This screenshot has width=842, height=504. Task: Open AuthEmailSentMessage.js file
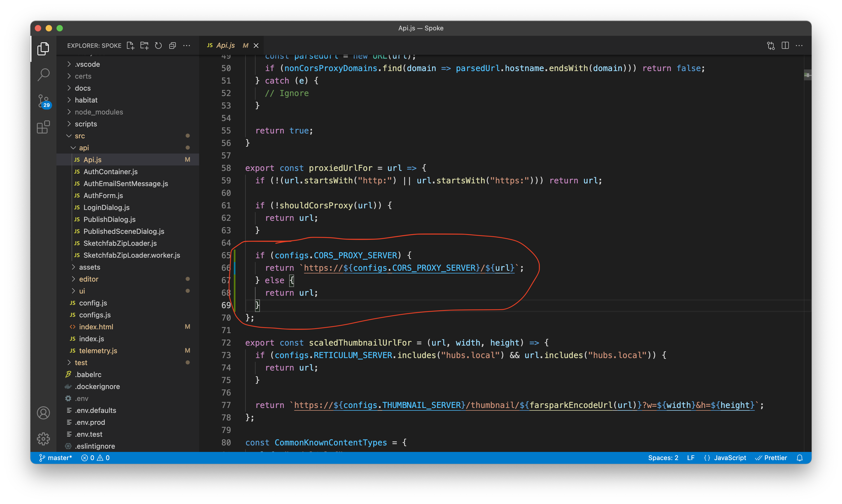pos(128,183)
